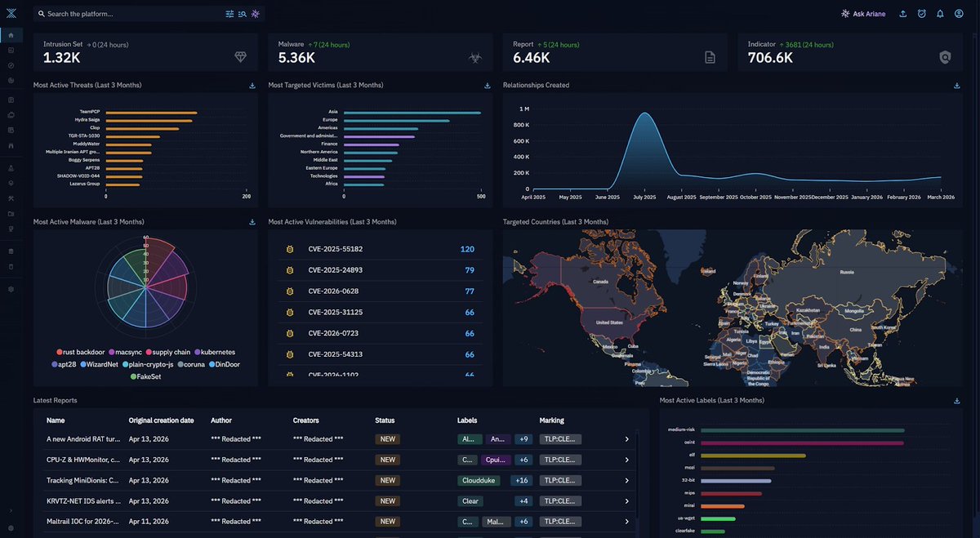
Task: Click the Malware biohazard icon
Action: (474, 57)
